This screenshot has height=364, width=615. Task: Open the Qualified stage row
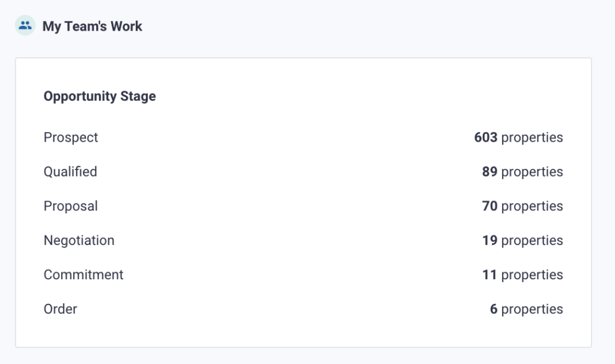[70, 172]
